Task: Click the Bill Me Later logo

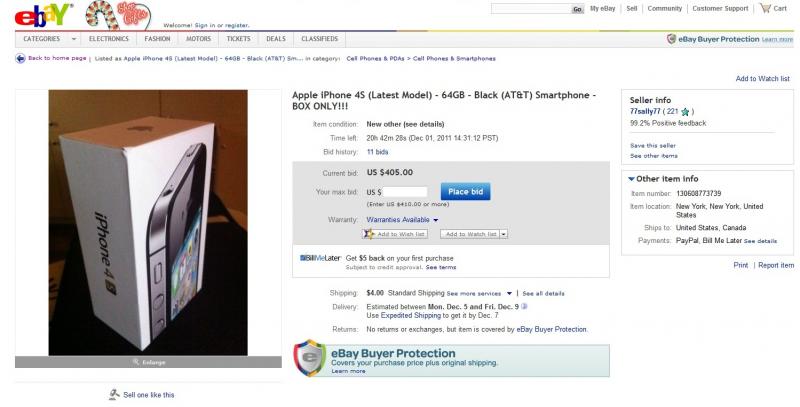Action: [x=320, y=258]
